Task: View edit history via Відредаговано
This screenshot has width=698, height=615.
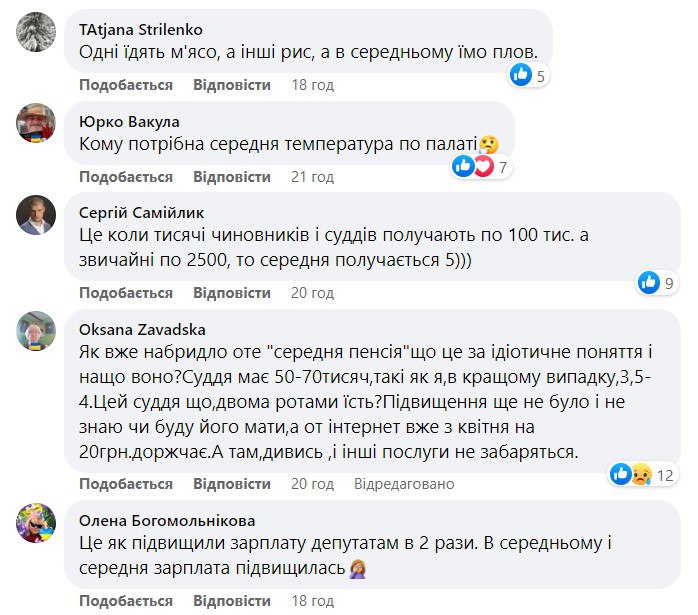Action: (403, 484)
